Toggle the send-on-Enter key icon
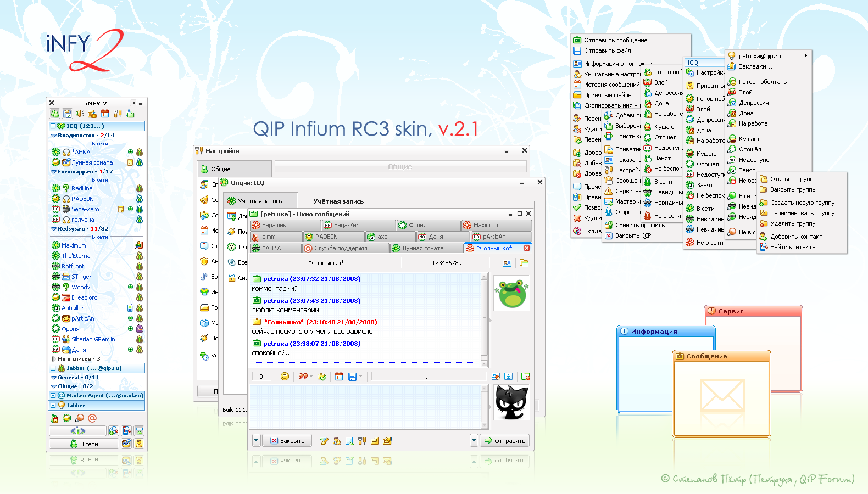 point(375,441)
